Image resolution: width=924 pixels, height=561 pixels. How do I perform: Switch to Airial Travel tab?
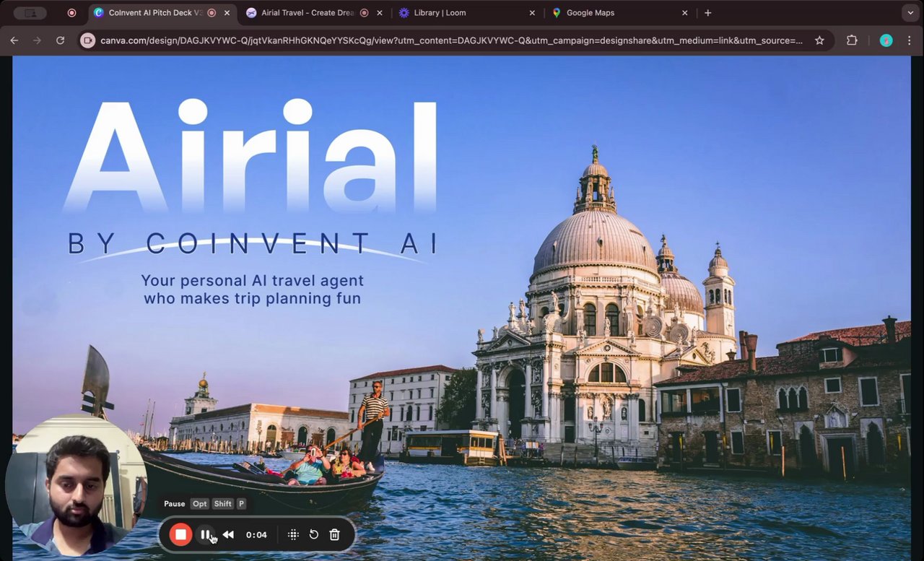pos(308,13)
